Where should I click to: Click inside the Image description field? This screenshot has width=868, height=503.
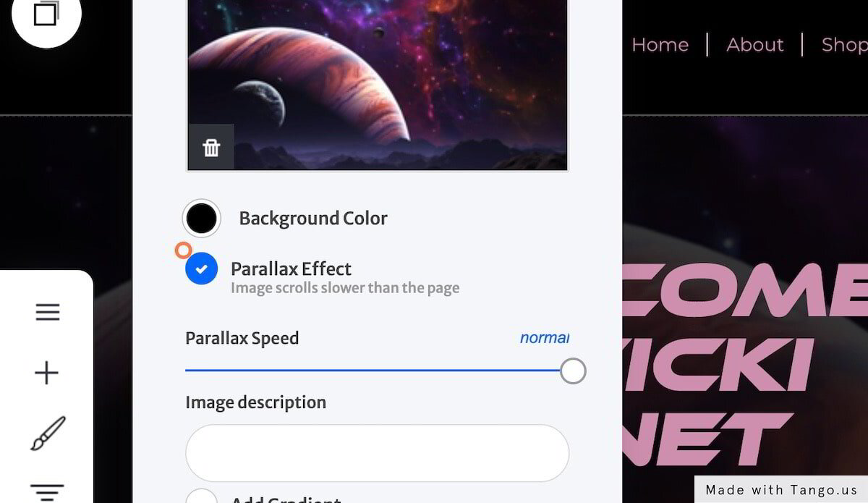377,453
